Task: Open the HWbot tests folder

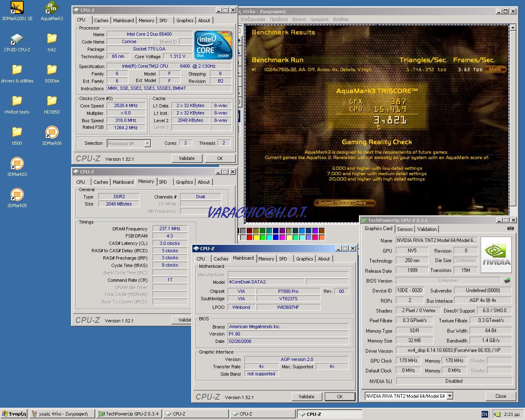Action: click(17, 105)
